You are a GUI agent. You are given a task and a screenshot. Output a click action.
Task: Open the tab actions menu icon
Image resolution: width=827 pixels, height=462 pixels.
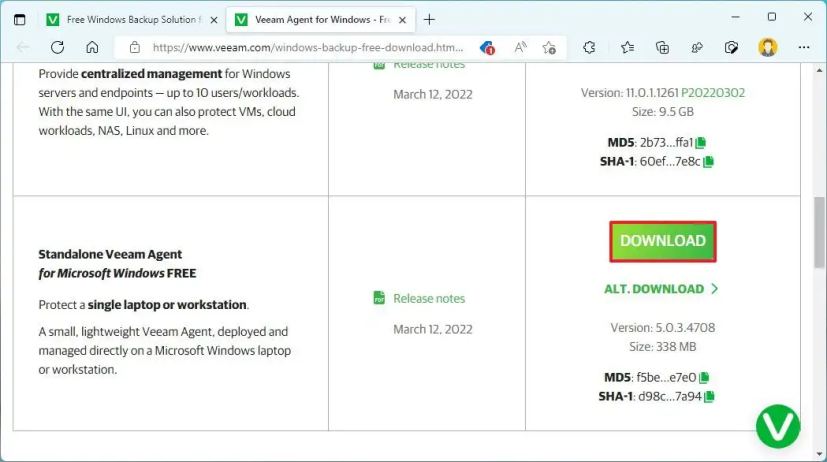(20, 20)
